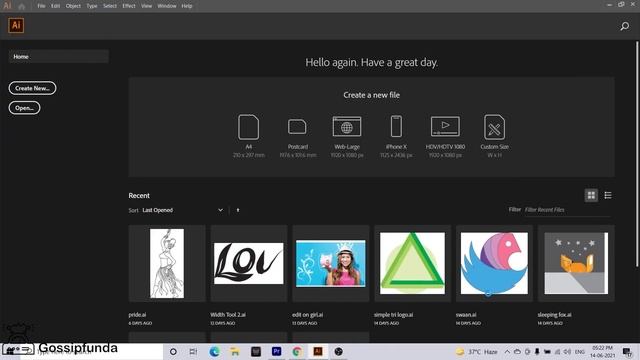The height and width of the screenshot is (360, 640).
Task: Click the volume speaker tray icon
Action: pyautogui.click(x=567, y=351)
